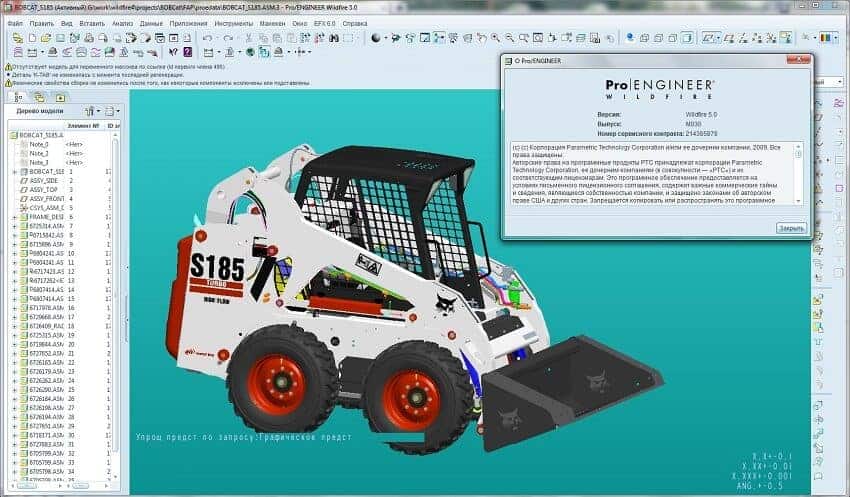The height and width of the screenshot is (497, 850).
Task: Select 6727883.ASM row in model tree
Action: [x=42, y=444]
